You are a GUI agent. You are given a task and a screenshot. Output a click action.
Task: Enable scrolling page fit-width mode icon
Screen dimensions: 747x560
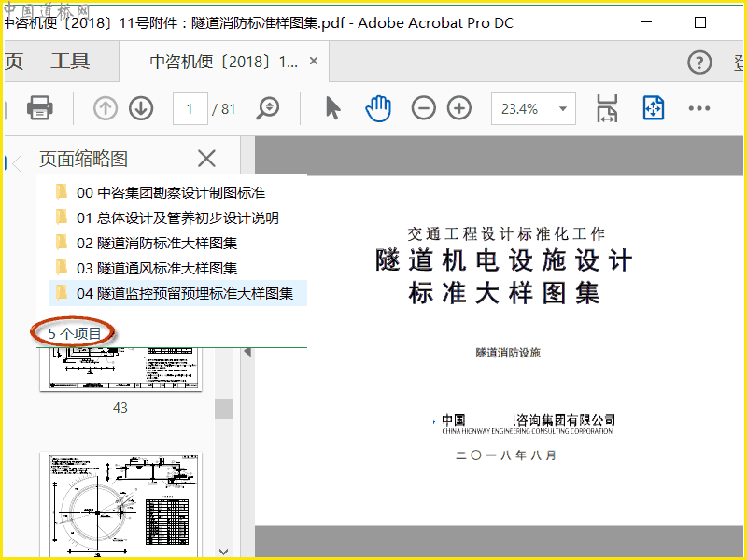(607, 108)
